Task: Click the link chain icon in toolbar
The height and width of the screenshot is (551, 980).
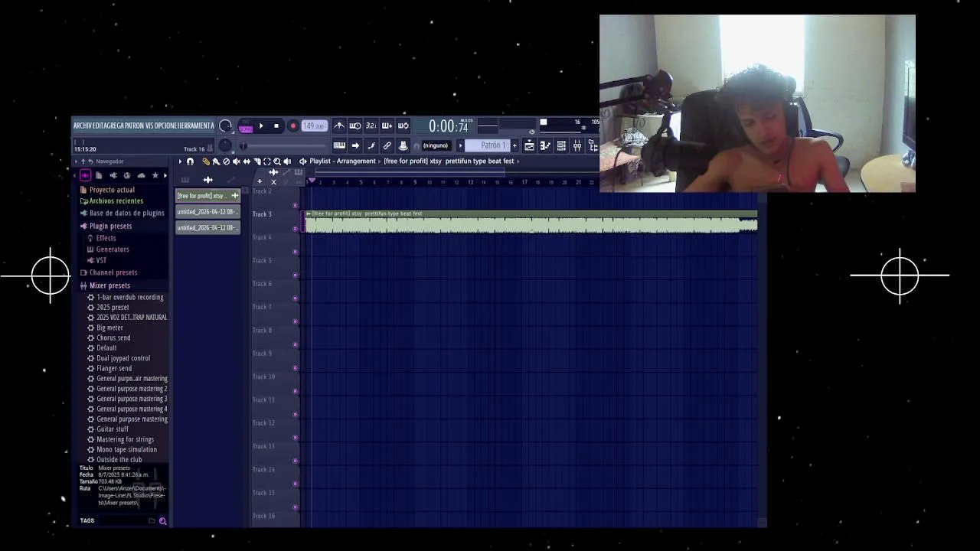Action: tap(387, 145)
